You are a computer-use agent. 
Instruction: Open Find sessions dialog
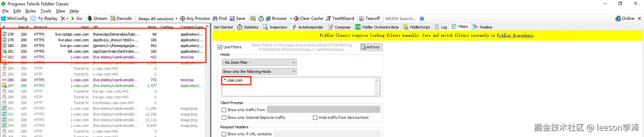click(x=220, y=18)
